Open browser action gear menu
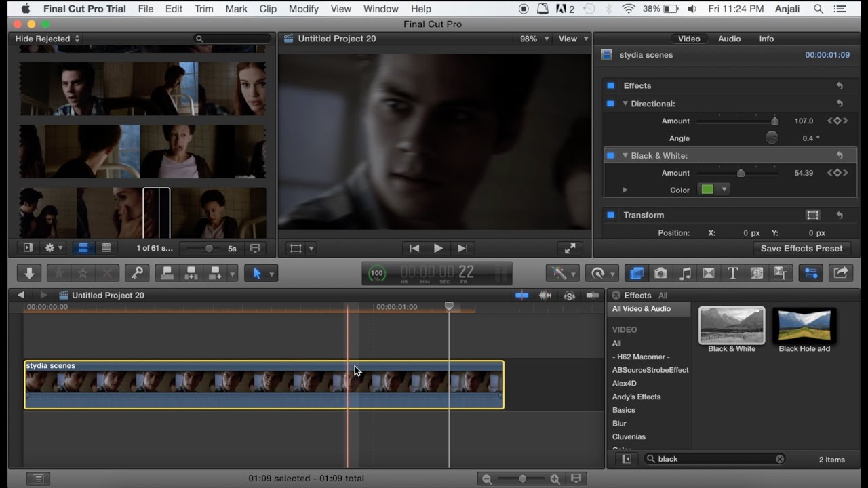Viewport: 868px width, 488px height. click(53, 249)
